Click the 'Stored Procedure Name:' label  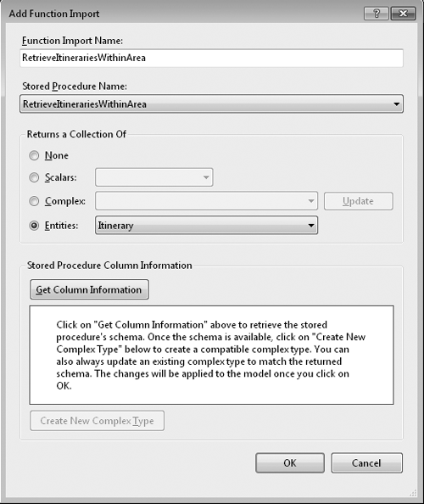coord(75,87)
